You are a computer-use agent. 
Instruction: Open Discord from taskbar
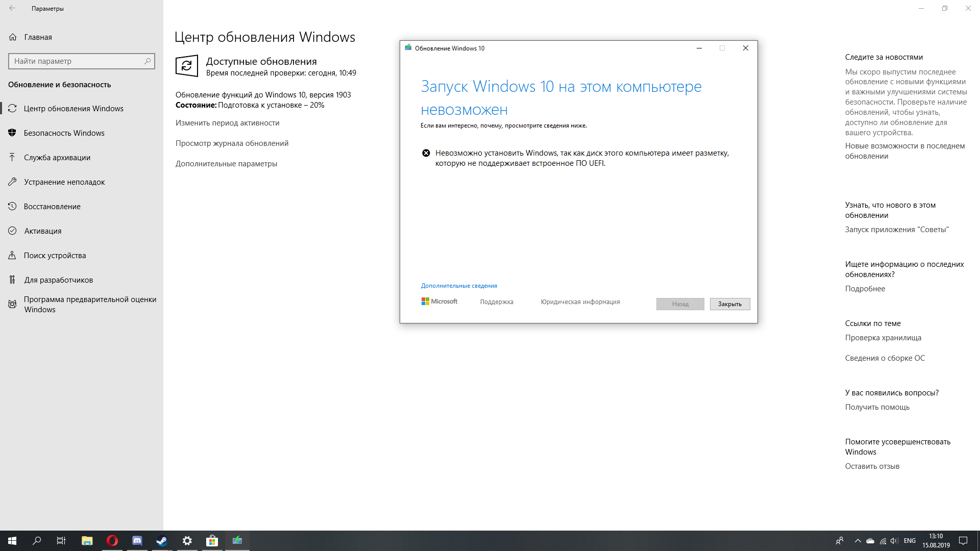[x=137, y=541]
